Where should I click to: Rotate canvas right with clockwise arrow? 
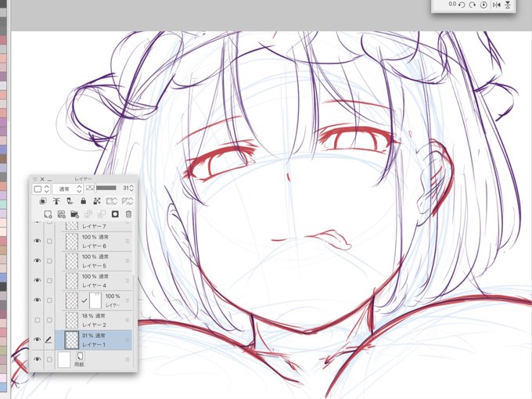473,5
